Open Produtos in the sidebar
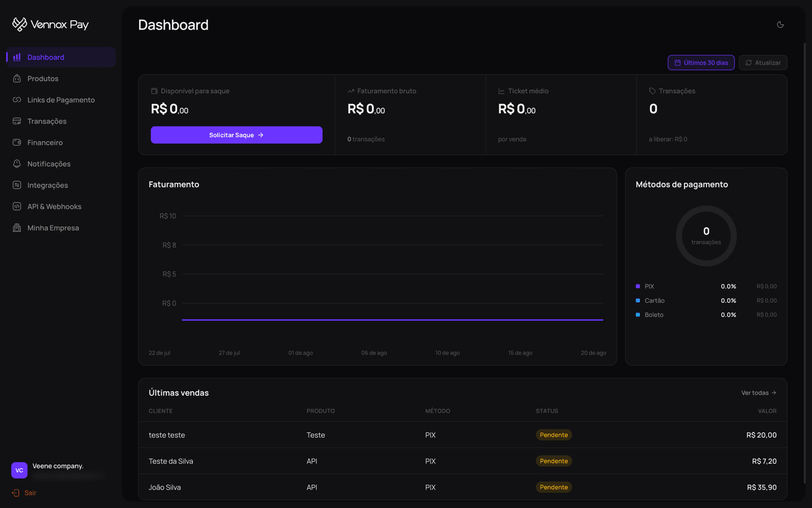 tap(61, 78)
